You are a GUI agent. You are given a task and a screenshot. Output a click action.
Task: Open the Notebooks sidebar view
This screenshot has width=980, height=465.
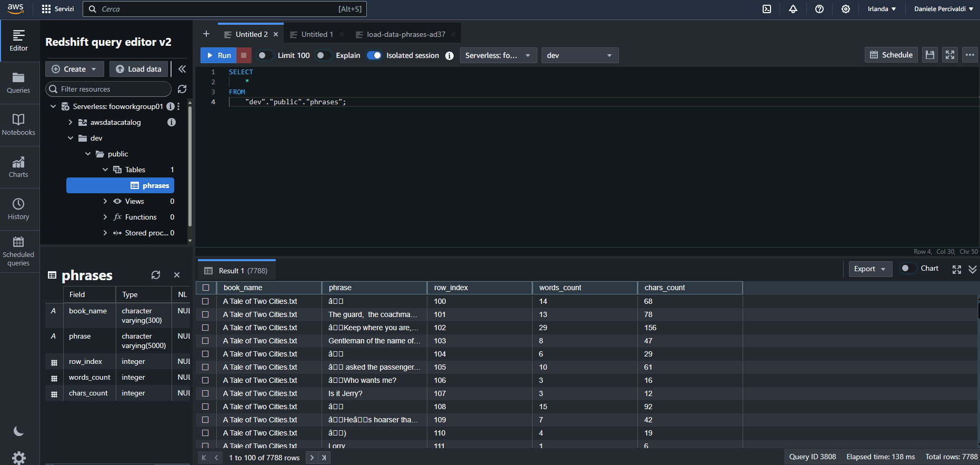point(19,125)
